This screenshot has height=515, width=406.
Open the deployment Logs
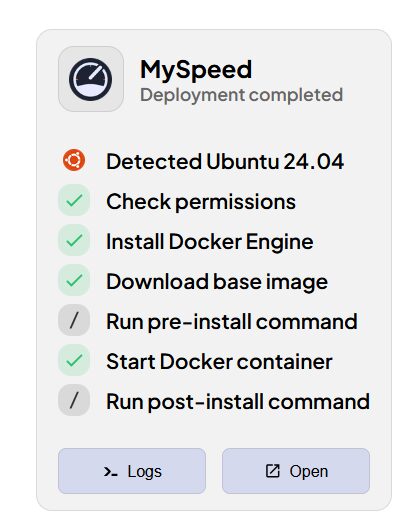132,471
